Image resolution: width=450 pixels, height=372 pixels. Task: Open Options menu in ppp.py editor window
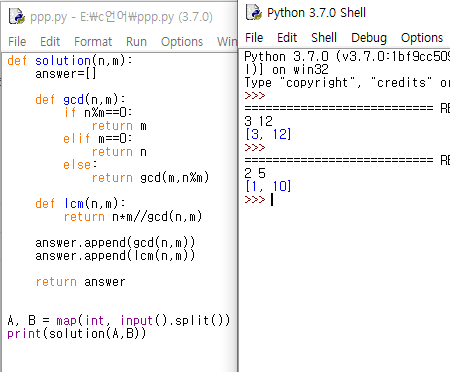(182, 42)
